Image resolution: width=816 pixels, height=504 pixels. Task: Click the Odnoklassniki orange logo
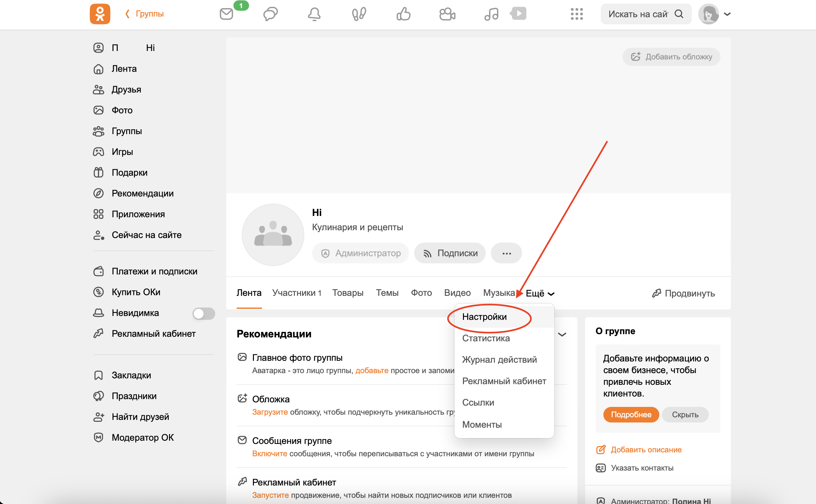click(100, 14)
